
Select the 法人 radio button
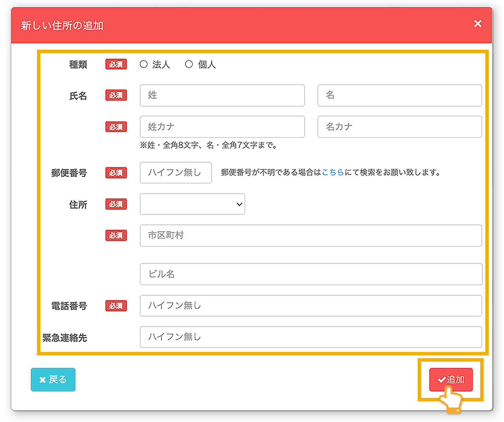click(144, 64)
